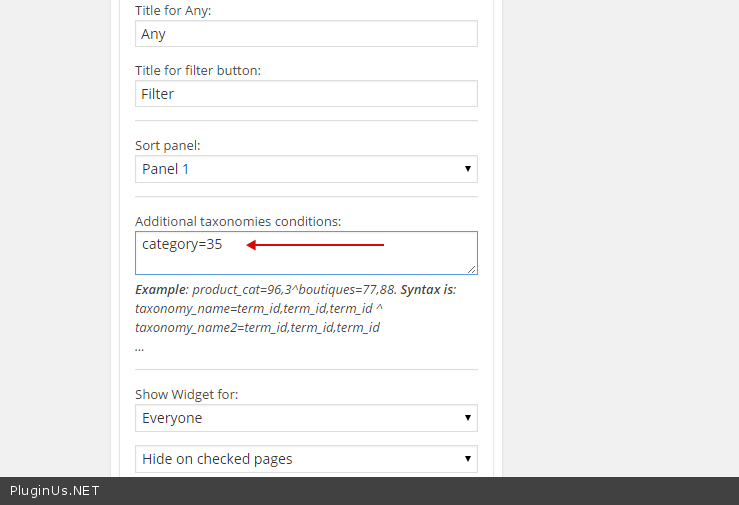The width and height of the screenshot is (739, 505).
Task: Click the "Title for Any:" label
Action: pyautogui.click(x=175, y=11)
